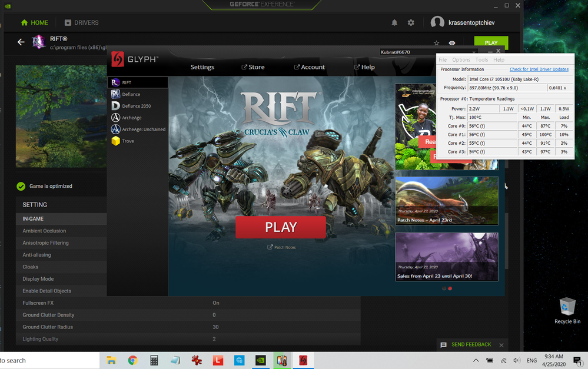This screenshot has height=369, width=588.
Task: Click SEND FEEDBACK in GeForce Experience
Action: (466, 344)
